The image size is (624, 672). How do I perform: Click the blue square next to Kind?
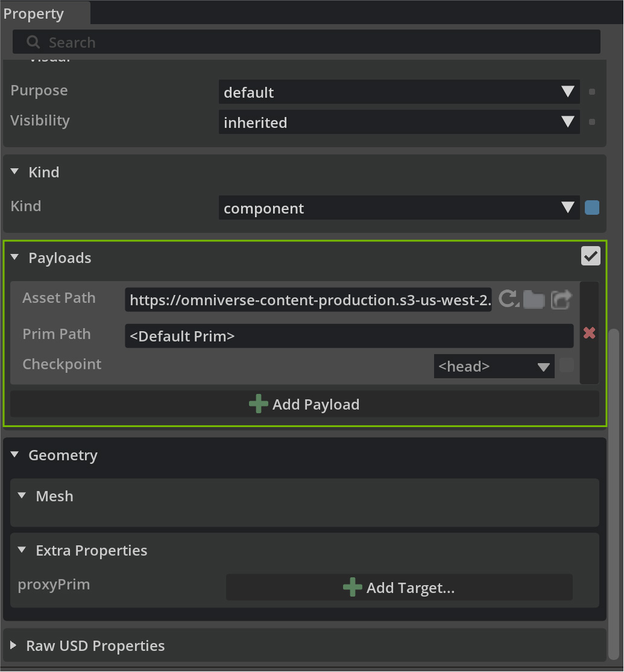coord(592,208)
